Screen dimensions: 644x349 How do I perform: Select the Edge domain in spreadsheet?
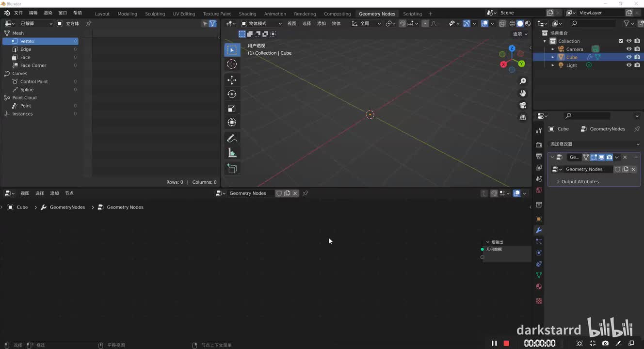(x=40, y=49)
